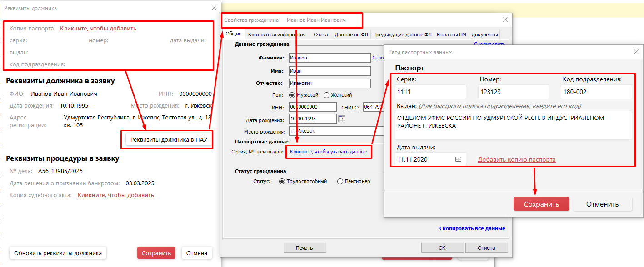This screenshot has height=267, width=644.
Task: Close the Свойства гражданина window
Action: point(505,20)
